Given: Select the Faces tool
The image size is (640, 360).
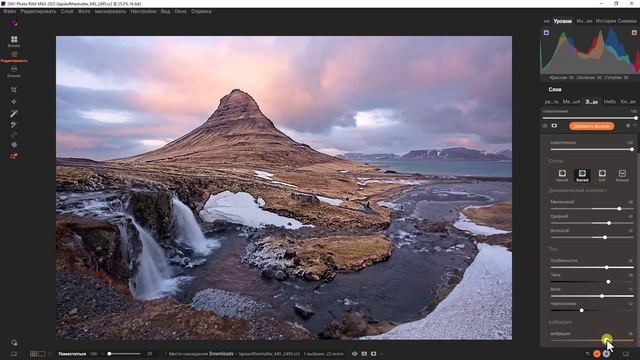Looking at the screenshot, I should (x=14, y=144).
